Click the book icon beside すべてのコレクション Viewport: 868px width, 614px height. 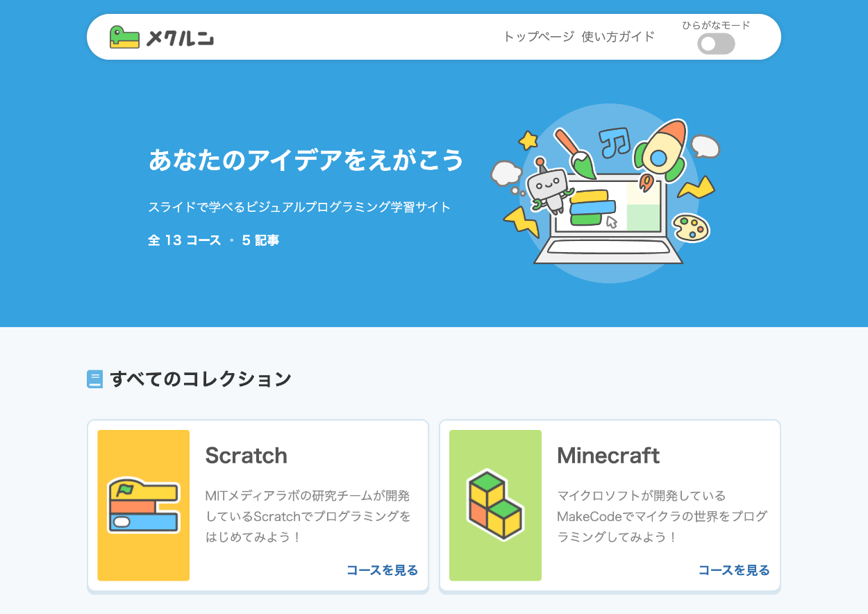(94, 379)
